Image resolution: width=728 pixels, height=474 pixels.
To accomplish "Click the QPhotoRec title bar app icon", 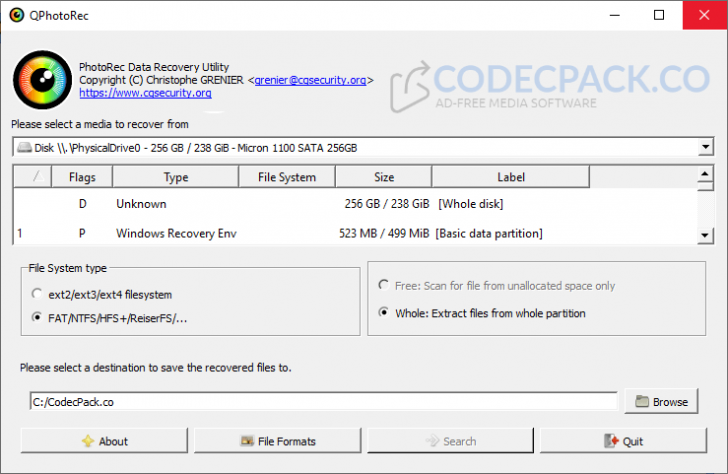I will [x=17, y=15].
